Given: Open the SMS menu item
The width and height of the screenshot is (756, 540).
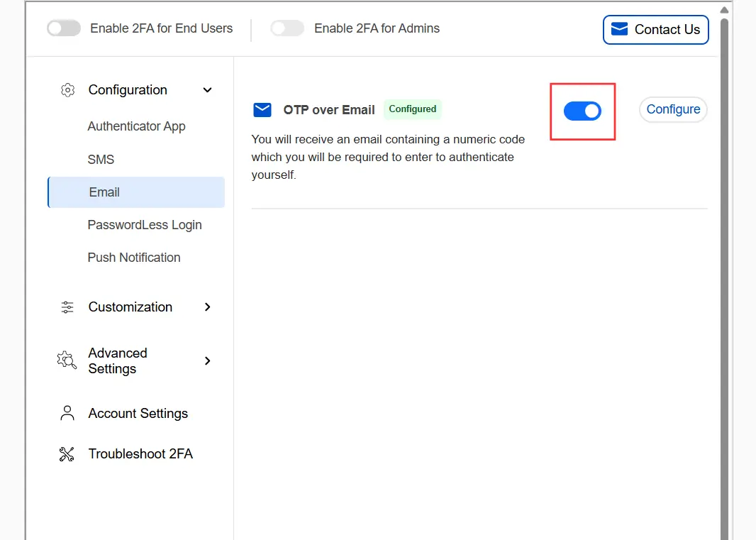Looking at the screenshot, I should click(101, 159).
